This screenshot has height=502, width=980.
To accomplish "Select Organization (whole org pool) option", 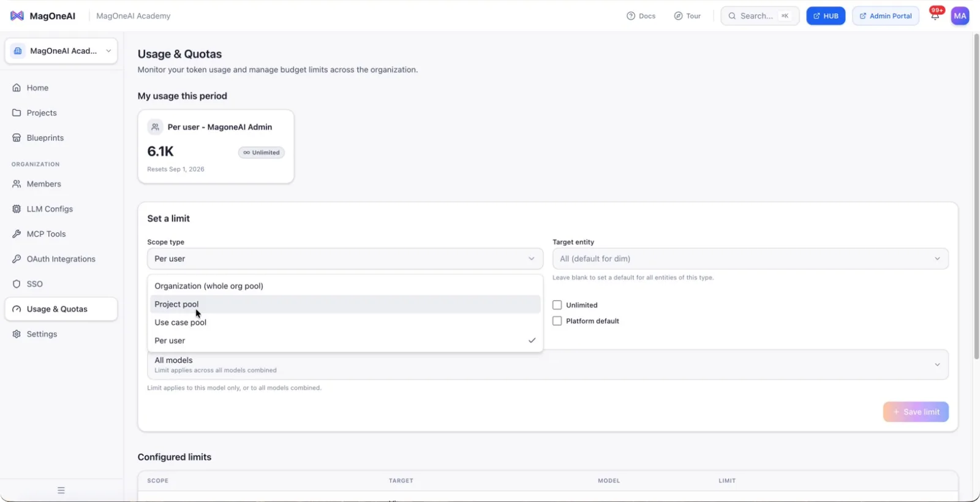I will tap(345, 286).
